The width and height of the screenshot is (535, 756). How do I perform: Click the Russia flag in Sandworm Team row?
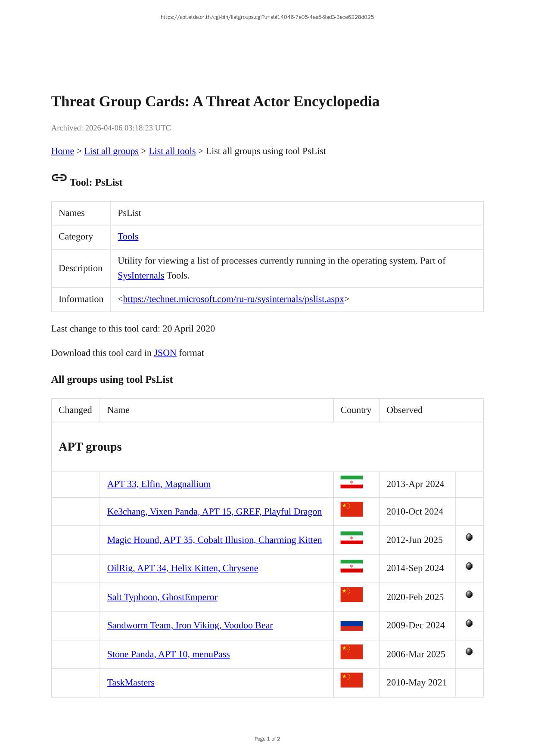pos(351,626)
